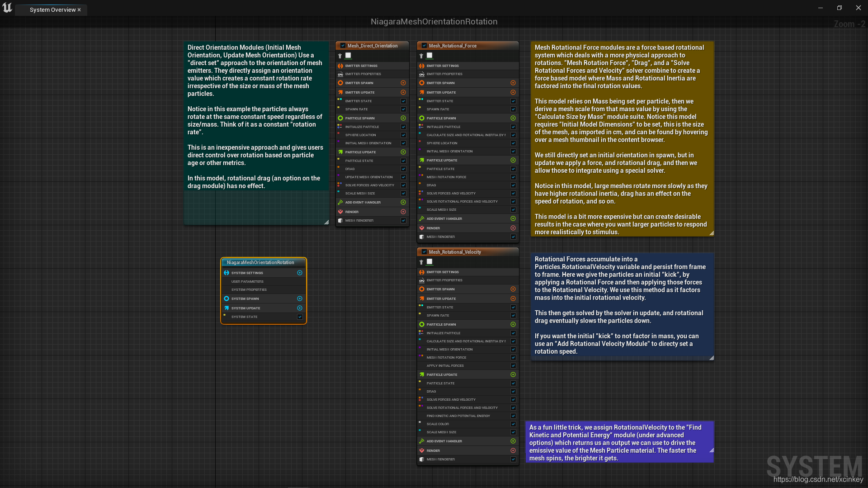Select the Mesh_Direct_Orientation emitter title

tap(373, 46)
